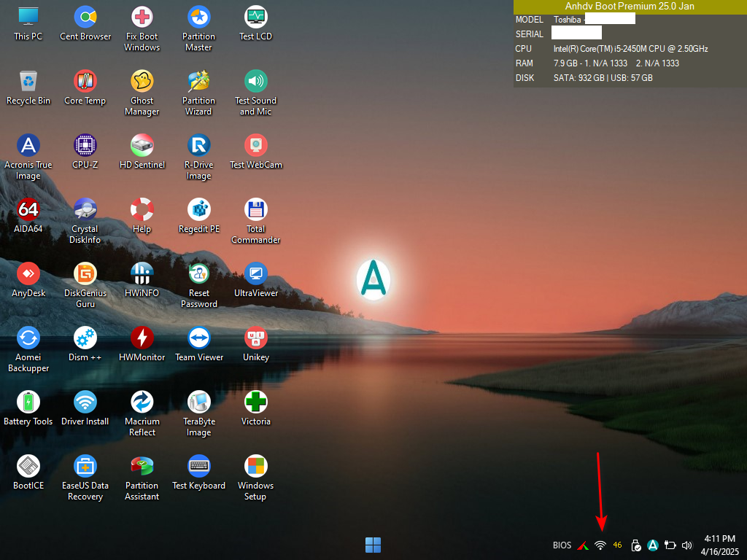Launch Test WebCam

(x=256, y=152)
